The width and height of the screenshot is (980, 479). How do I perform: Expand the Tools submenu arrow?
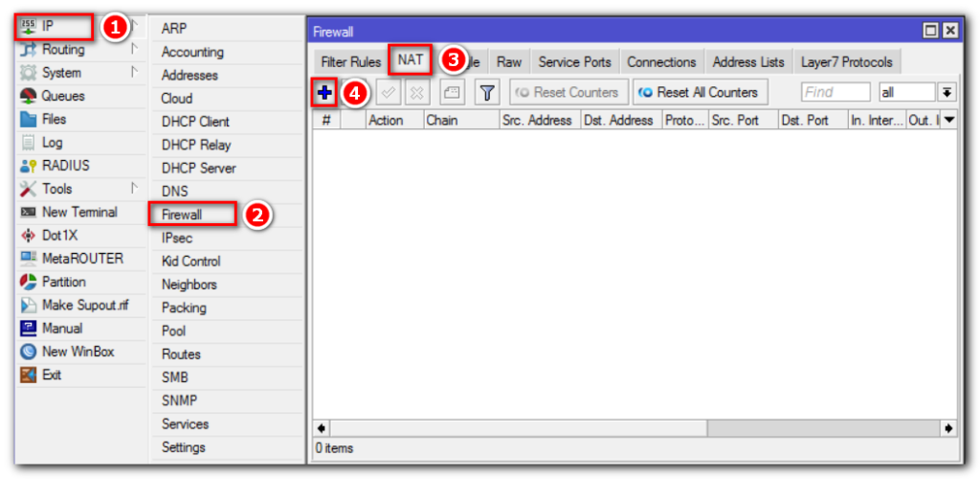[x=134, y=189]
